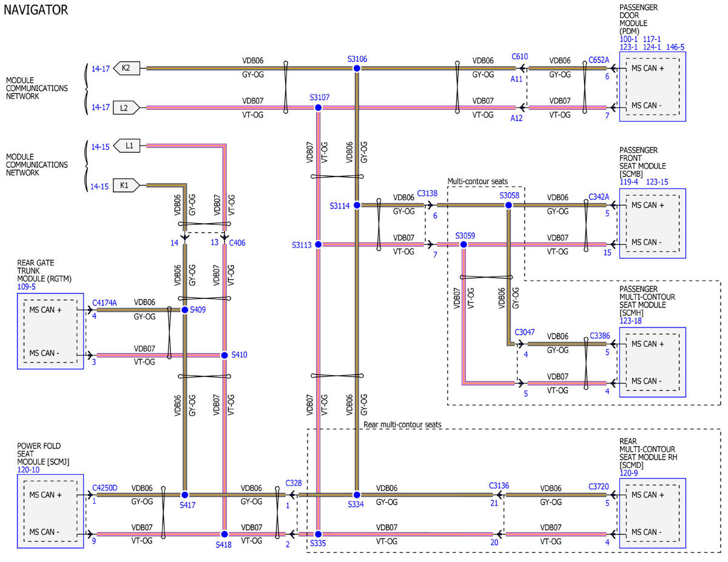Click the splice dot at S334
Viewport: 728px width, 562px height.
[357, 495]
